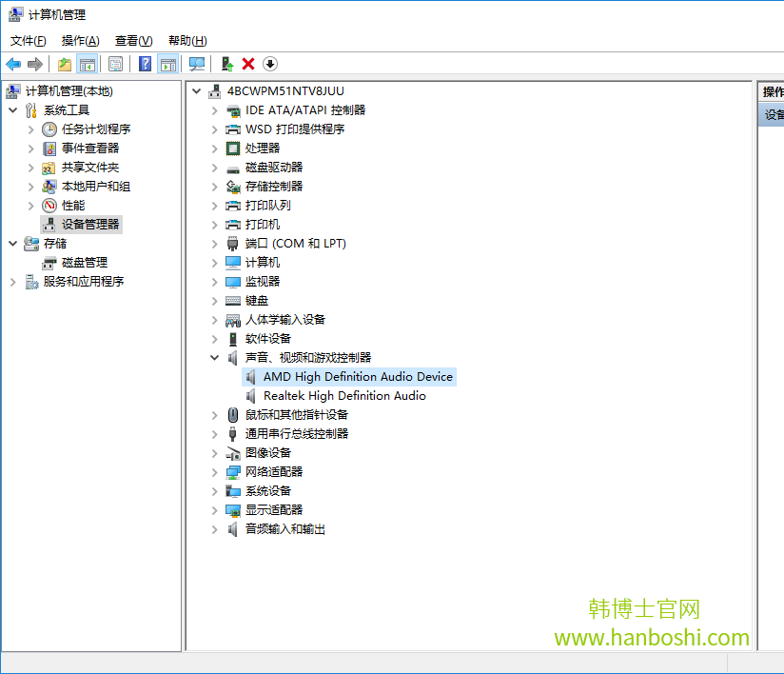Expand the 网络适配器 category
The height and width of the screenshot is (674, 784).
(x=214, y=471)
